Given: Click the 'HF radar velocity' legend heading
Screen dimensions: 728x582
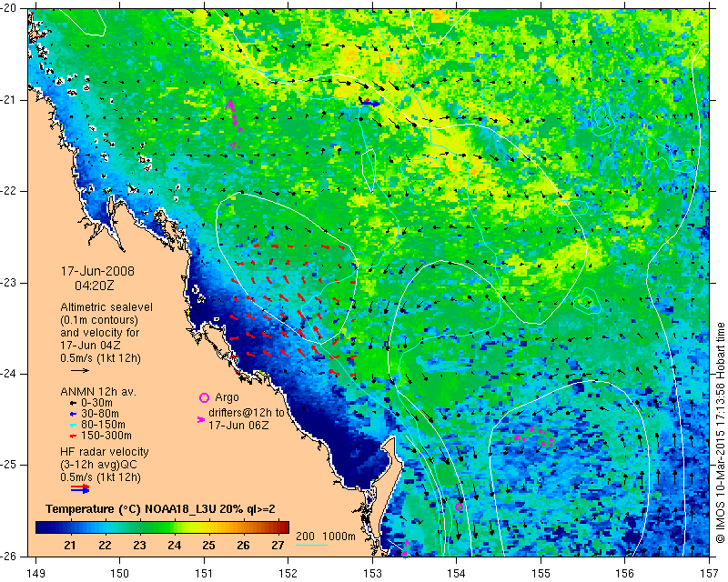Looking at the screenshot, I should 105,452.
